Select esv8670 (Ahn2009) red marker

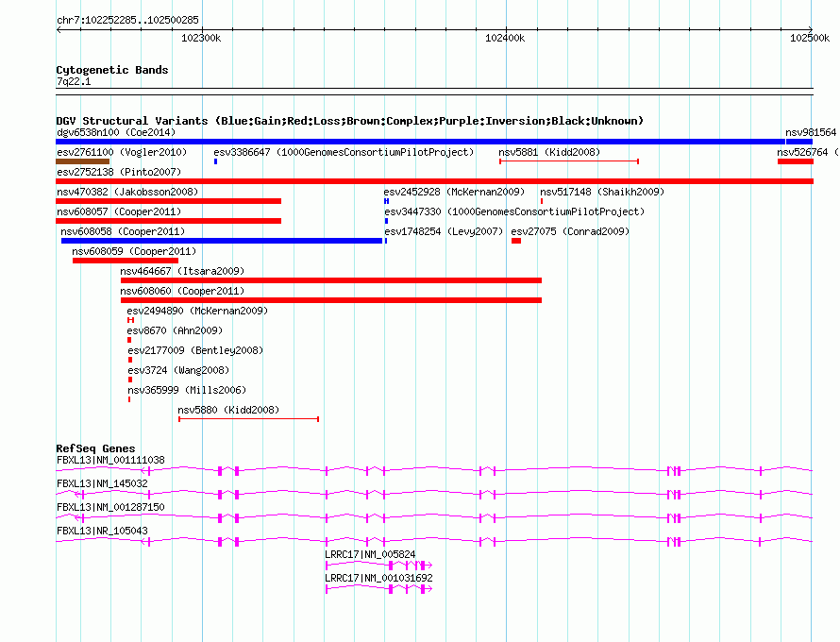coord(129,340)
